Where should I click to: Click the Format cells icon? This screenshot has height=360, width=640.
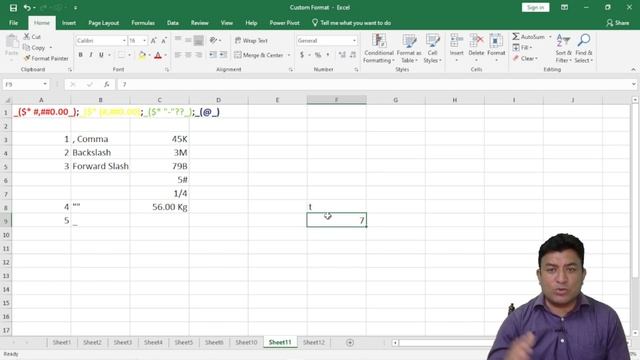(496, 41)
